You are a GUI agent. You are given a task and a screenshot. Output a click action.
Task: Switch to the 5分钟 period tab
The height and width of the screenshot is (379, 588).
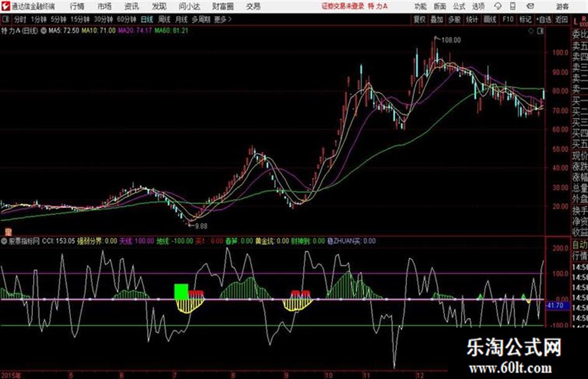tap(58, 19)
